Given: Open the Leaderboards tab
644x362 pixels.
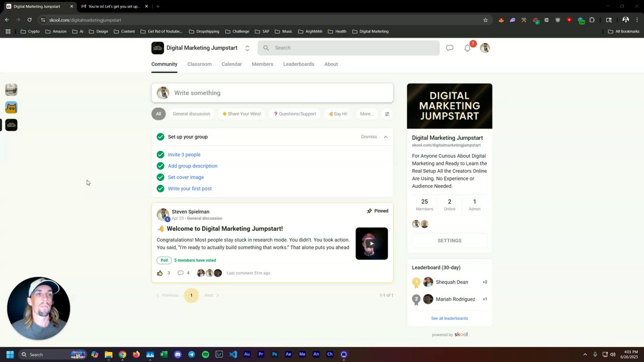Looking at the screenshot, I should pyautogui.click(x=298, y=64).
